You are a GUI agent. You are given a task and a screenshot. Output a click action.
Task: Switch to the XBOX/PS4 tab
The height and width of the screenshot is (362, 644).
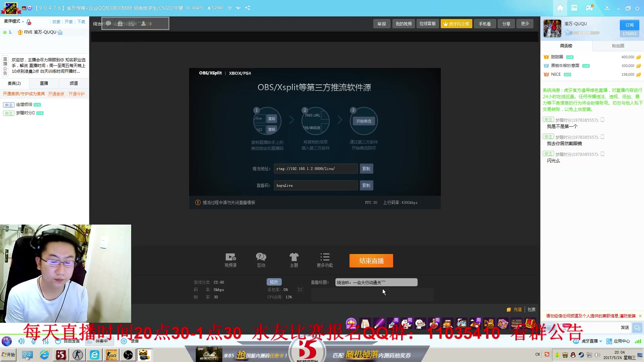(x=240, y=73)
